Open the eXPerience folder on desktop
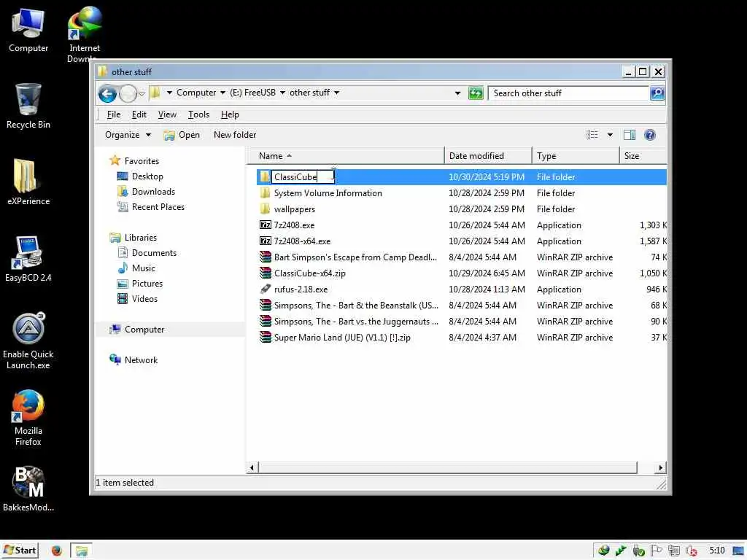This screenshot has height=560, width=747. click(x=28, y=182)
